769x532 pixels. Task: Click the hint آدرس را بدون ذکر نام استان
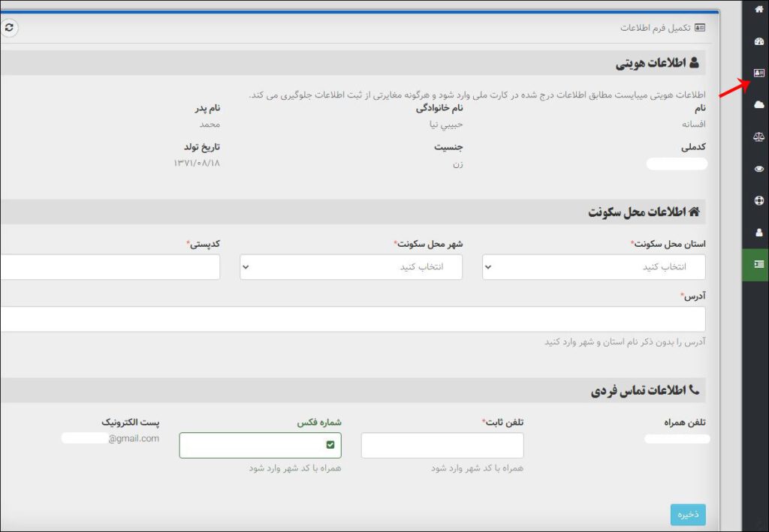click(625, 341)
